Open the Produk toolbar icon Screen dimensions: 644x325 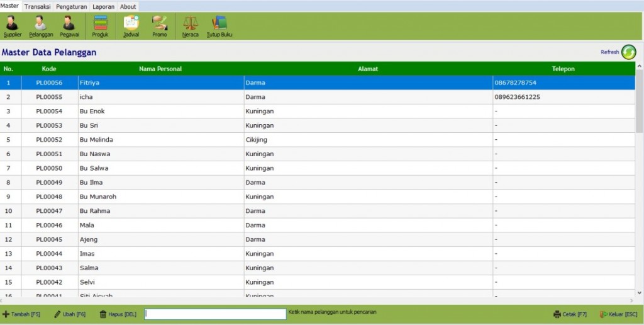coord(100,26)
